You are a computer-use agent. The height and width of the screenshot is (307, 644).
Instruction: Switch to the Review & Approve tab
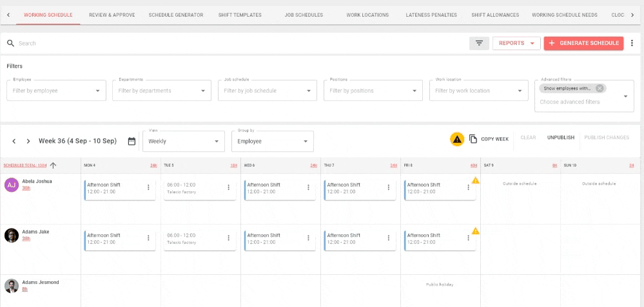coord(112,15)
